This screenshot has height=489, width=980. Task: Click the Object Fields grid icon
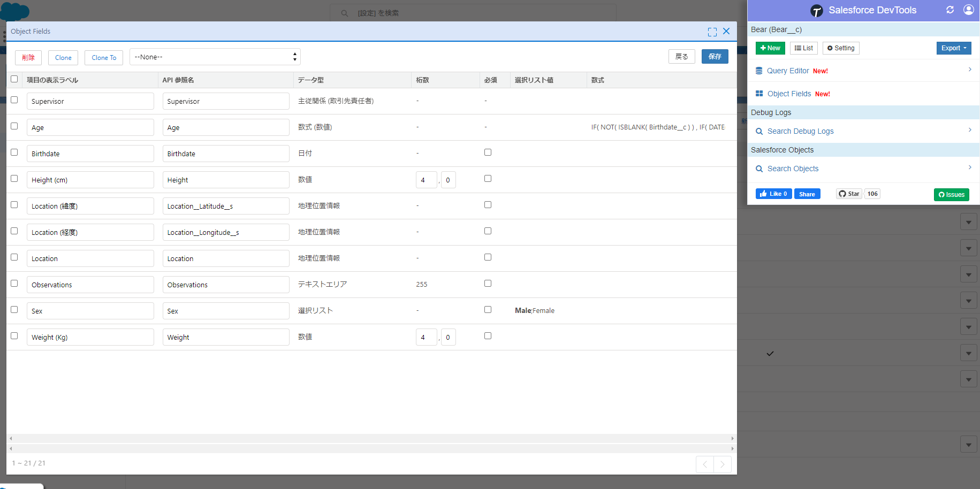759,93
